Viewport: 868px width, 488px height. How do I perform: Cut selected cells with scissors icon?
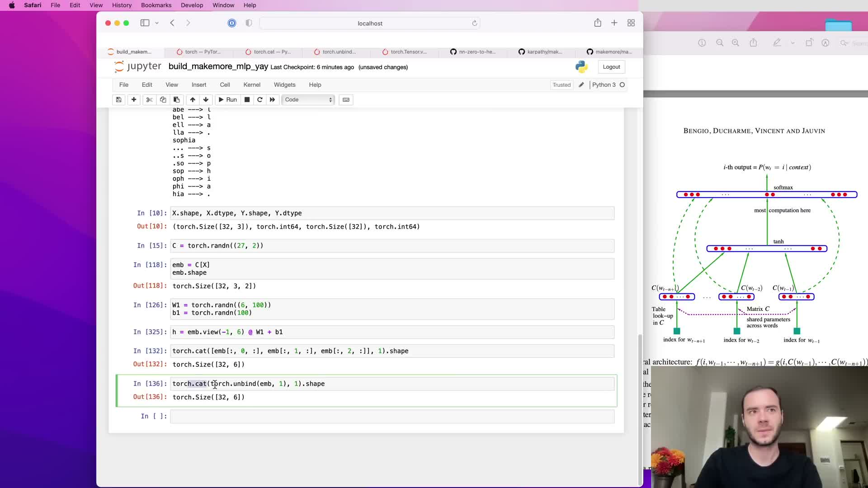tap(149, 100)
